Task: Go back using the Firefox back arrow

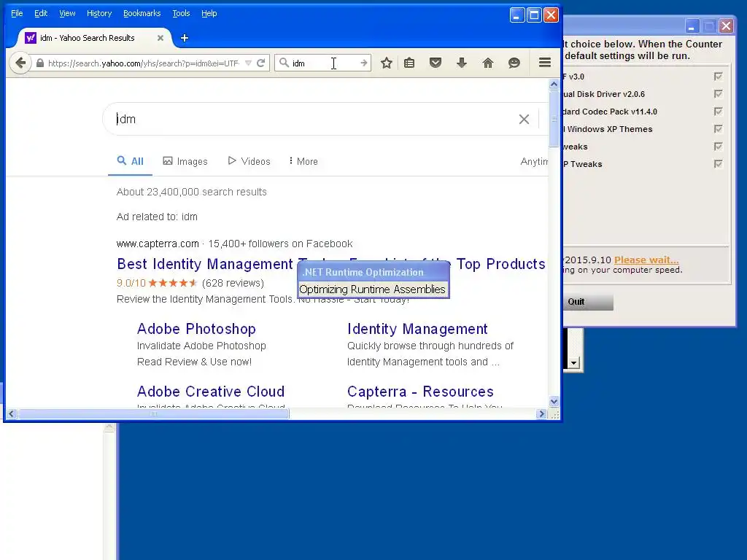Action: [20, 63]
